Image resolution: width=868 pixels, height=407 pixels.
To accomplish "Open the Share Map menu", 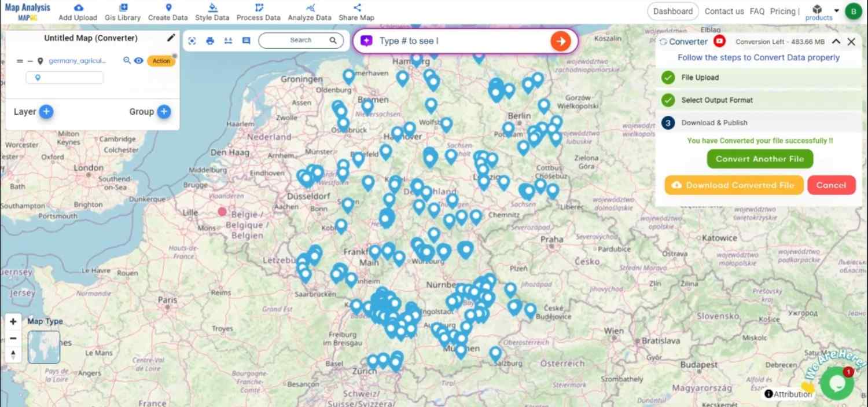I will [356, 12].
